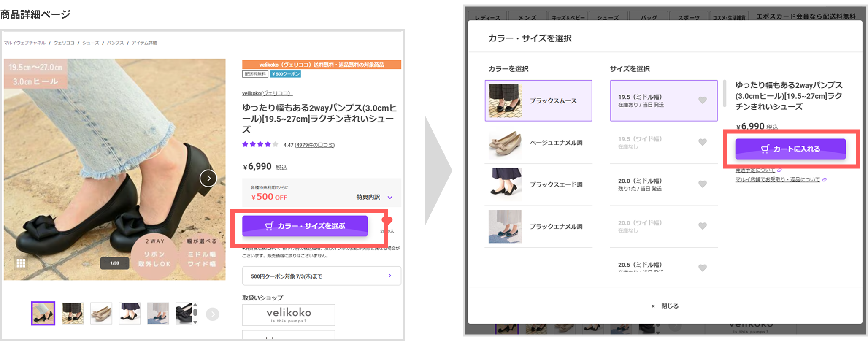The image size is (868, 341).
Task: Select the grey skirt blue shoe thumbnail
Action: [158, 313]
